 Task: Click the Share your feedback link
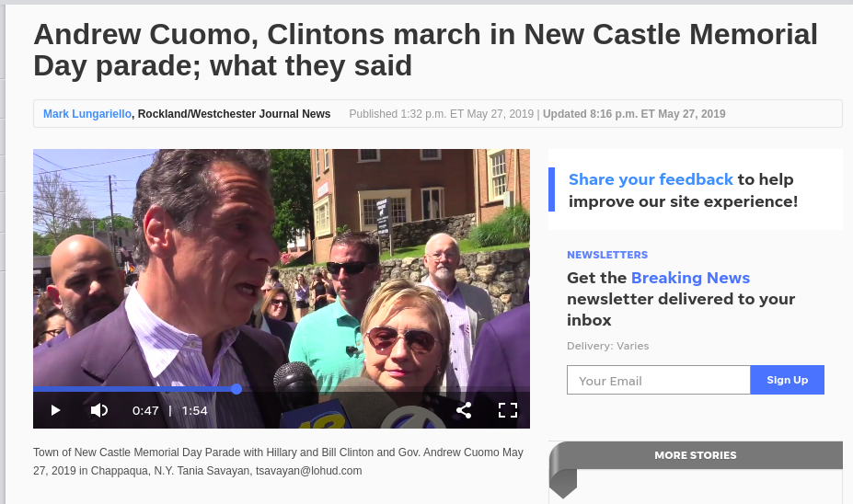[x=651, y=179]
